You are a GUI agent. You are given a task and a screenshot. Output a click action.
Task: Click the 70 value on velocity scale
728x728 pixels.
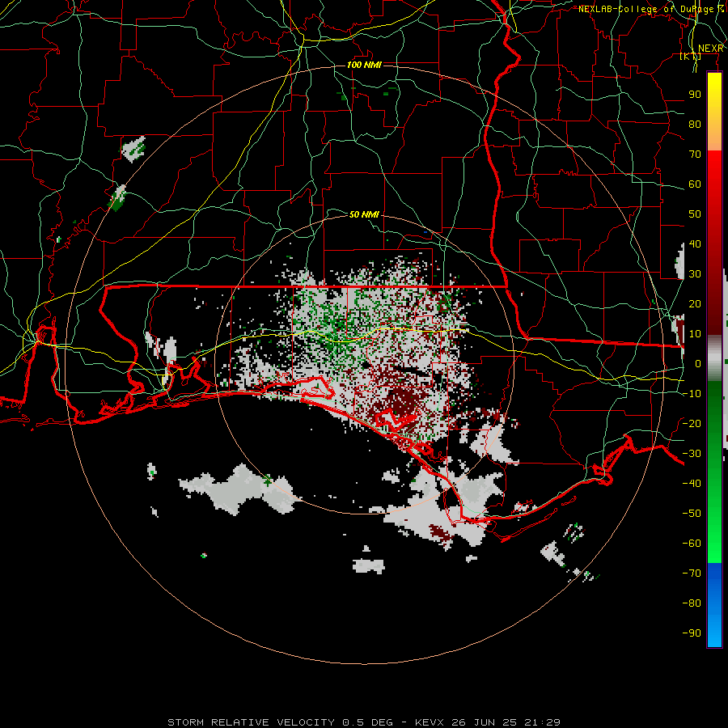click(x=695, y=154)
